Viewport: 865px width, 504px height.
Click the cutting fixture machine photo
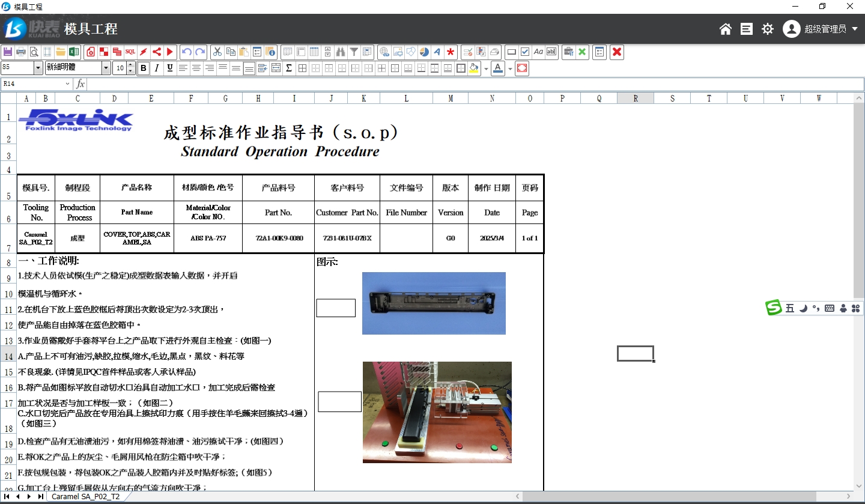pos(437,412)
